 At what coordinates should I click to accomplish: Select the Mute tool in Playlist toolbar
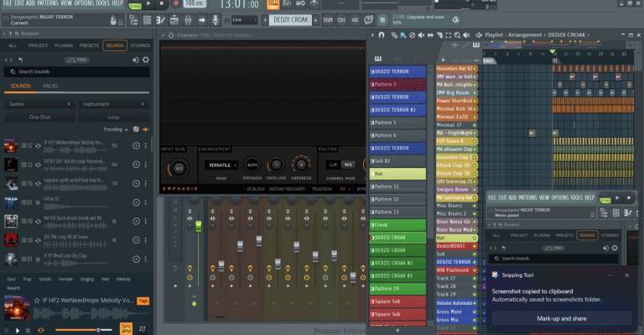pyautogui.click(x=422, y=35)
